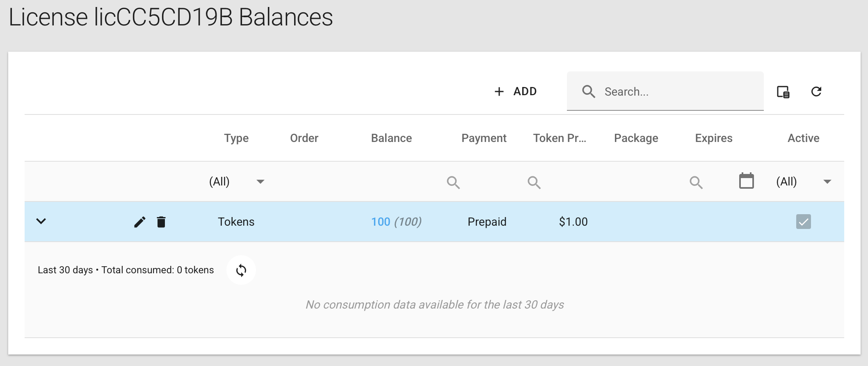Open the 100 balance link
This screenshot has width=868, height=366.
tap(380, 222)
